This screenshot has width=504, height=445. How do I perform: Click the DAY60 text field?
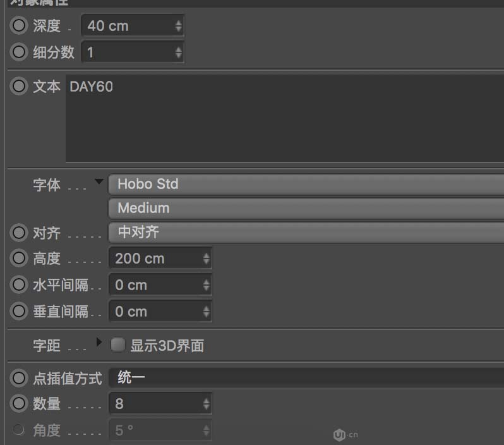284,118
